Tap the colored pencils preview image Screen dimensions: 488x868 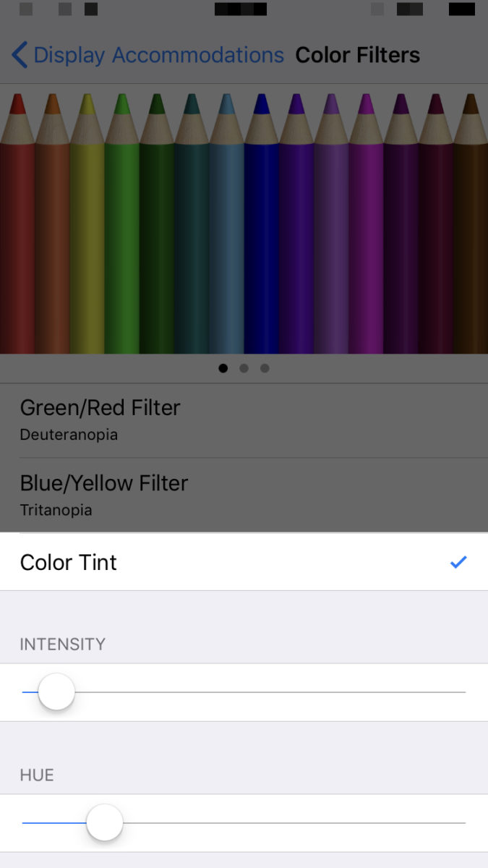coord(244,221)
